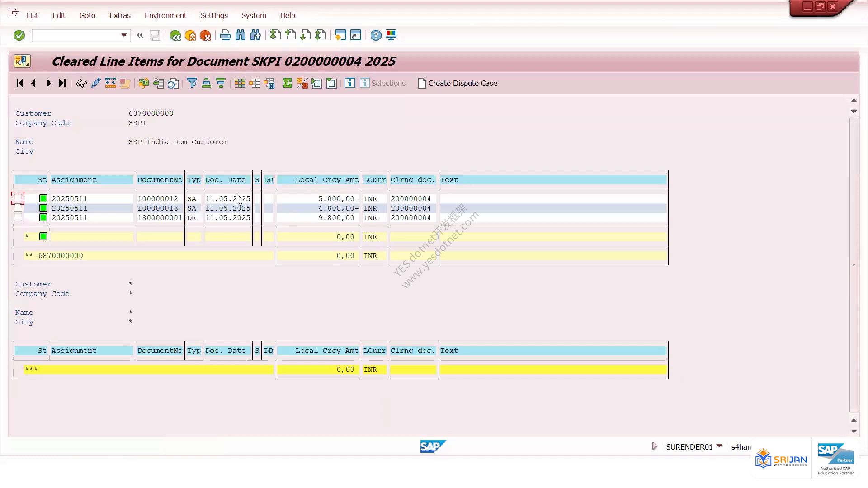Click the Print icon in toolbar
This screenshot has width=868, height=488.
coord(225,35)
